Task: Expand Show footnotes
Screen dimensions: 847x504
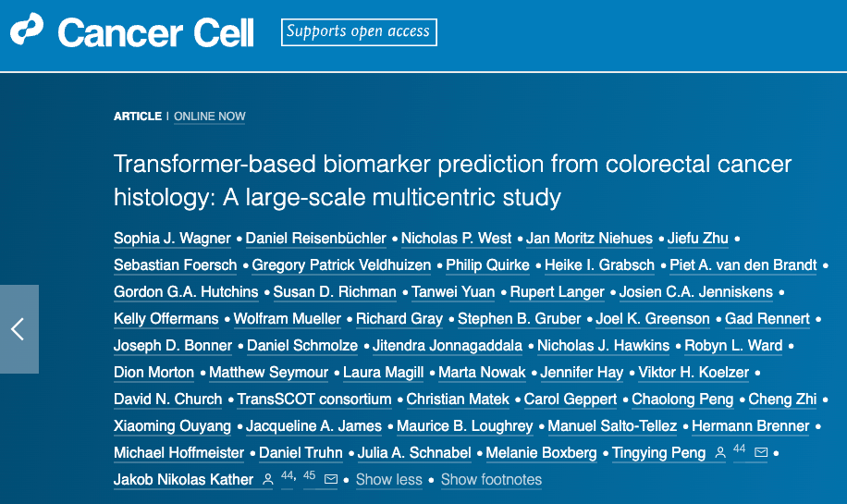Action: pyautogui.click(x=491, y=480)
